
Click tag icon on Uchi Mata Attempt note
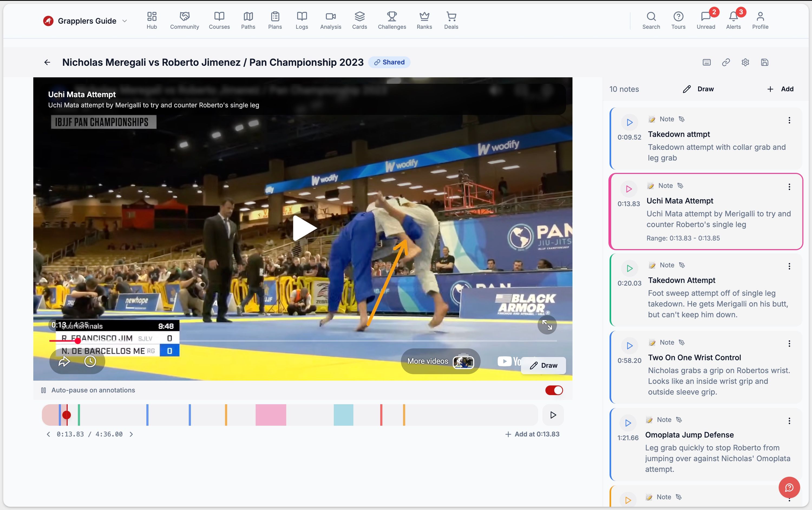point(680,185)
